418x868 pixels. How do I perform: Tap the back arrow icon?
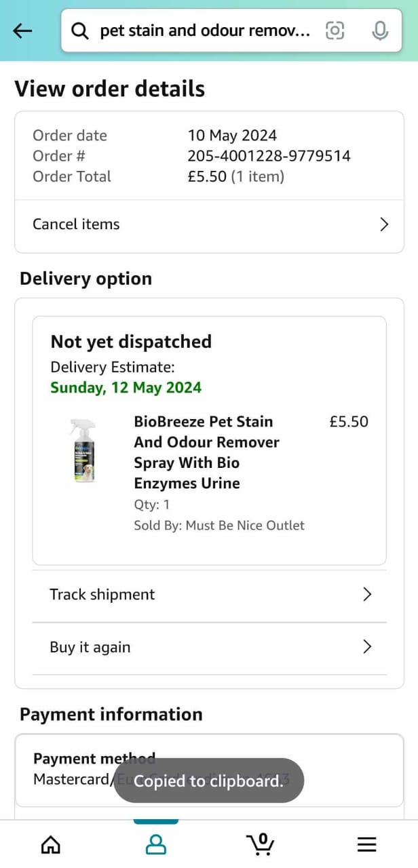(x=22, y=31)
